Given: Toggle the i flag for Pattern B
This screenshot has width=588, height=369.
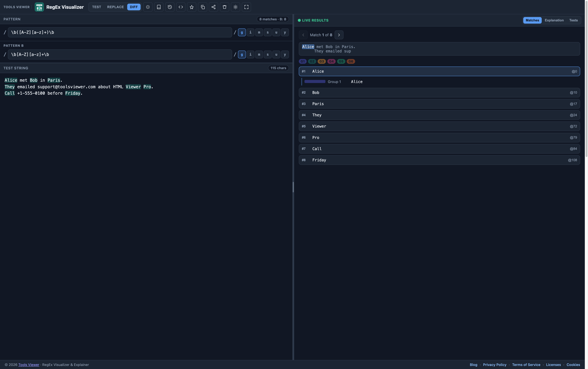Looking at the screenshot, I should pyautogui.click(x=250, y=54).
